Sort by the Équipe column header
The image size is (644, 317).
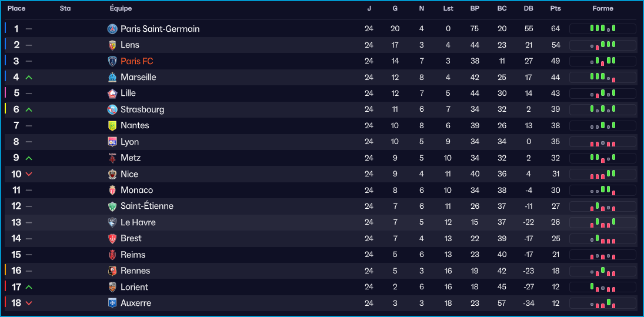click(121, 9)
